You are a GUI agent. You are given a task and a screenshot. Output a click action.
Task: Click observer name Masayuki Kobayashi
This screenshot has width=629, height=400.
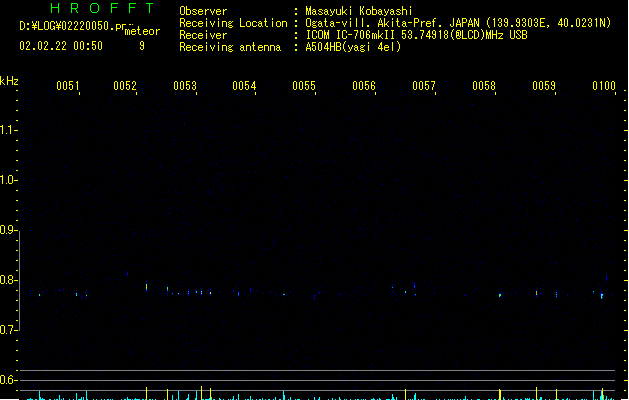[x=359, y=11]
